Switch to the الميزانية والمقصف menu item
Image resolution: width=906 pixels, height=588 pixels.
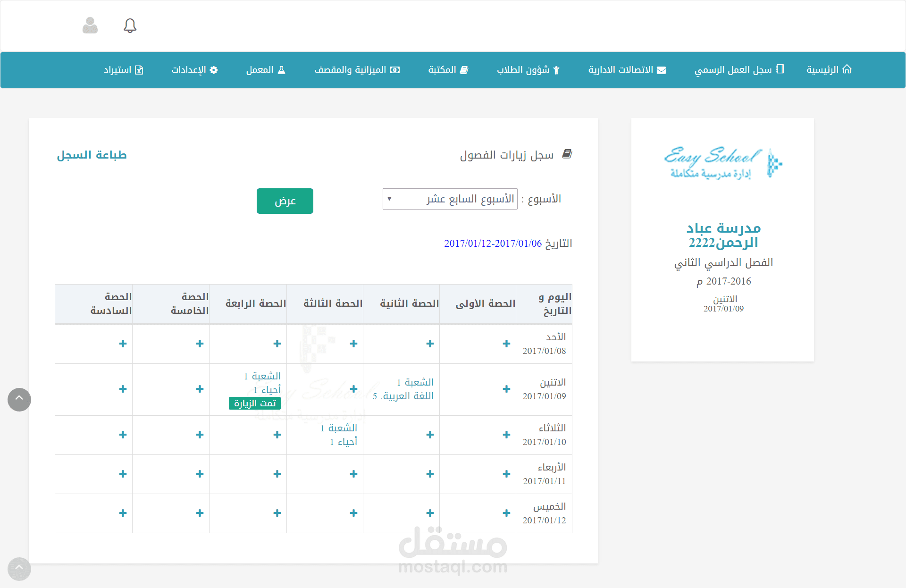point(357,70)
